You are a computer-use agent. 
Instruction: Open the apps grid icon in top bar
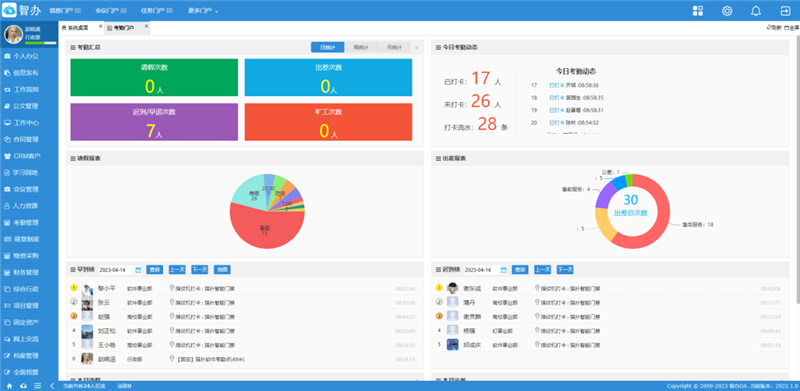pyautogui.click(x=698, y=11)
